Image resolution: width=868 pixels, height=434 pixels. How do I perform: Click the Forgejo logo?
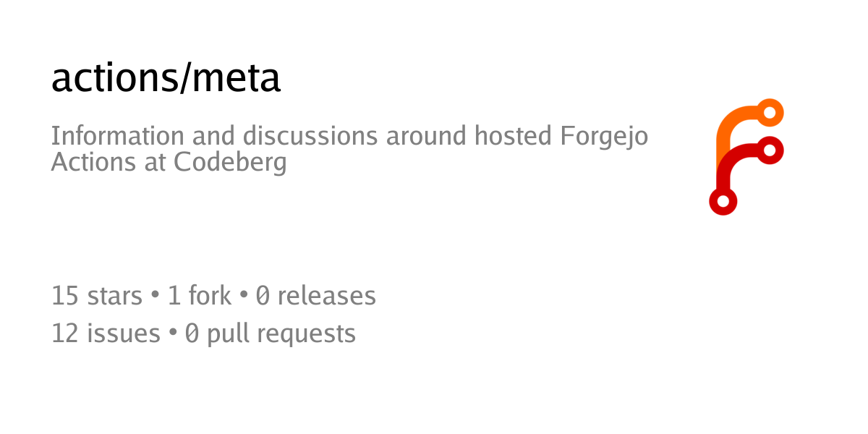tap(746, 157)
